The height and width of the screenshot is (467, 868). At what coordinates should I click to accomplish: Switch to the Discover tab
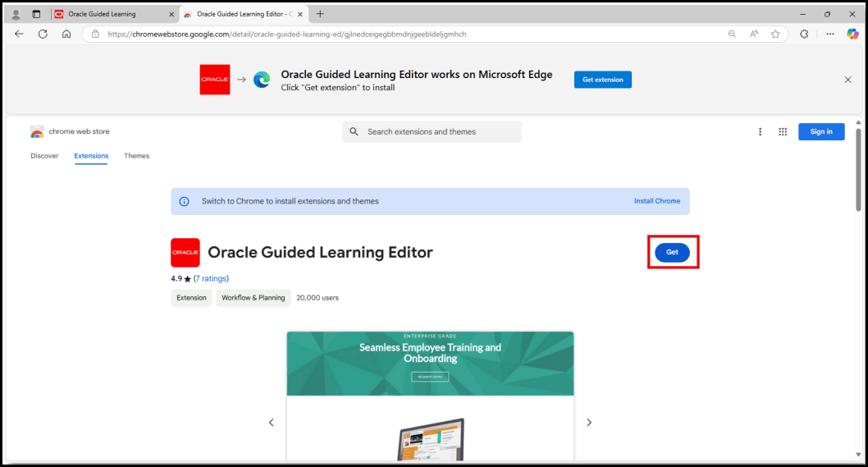click(x=44, y=156)
